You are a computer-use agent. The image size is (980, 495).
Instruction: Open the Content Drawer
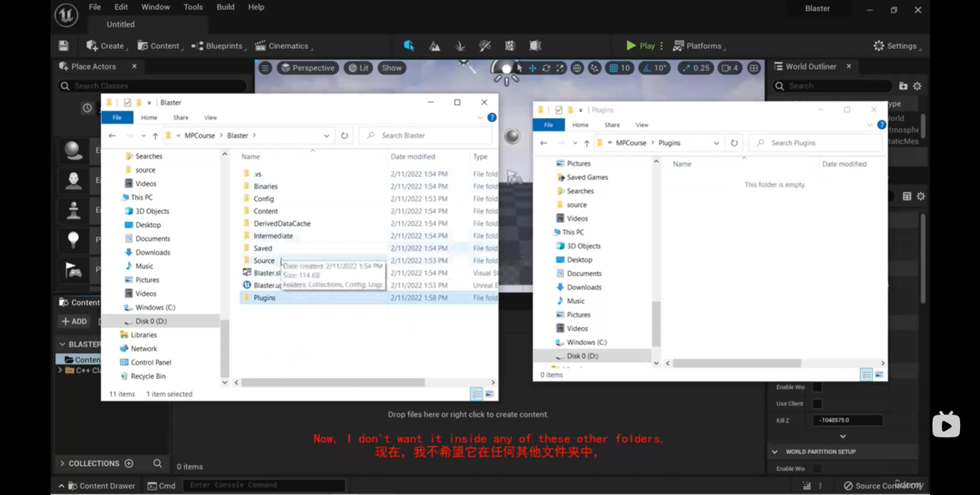point(101,486)
